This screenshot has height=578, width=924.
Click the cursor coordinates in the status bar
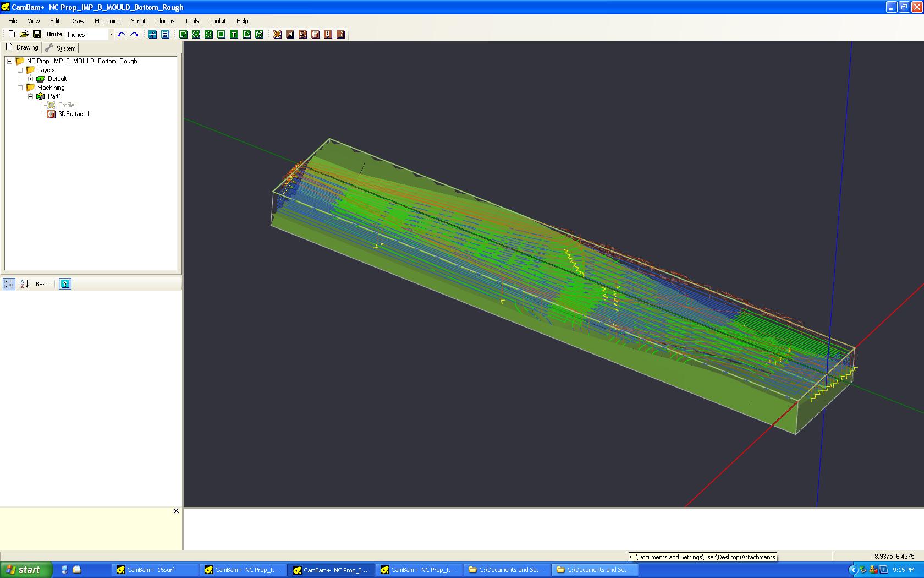tap(893, 557)
